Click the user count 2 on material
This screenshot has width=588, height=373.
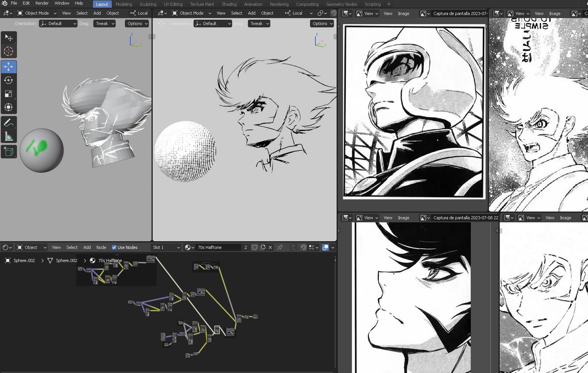coord(246,247)
